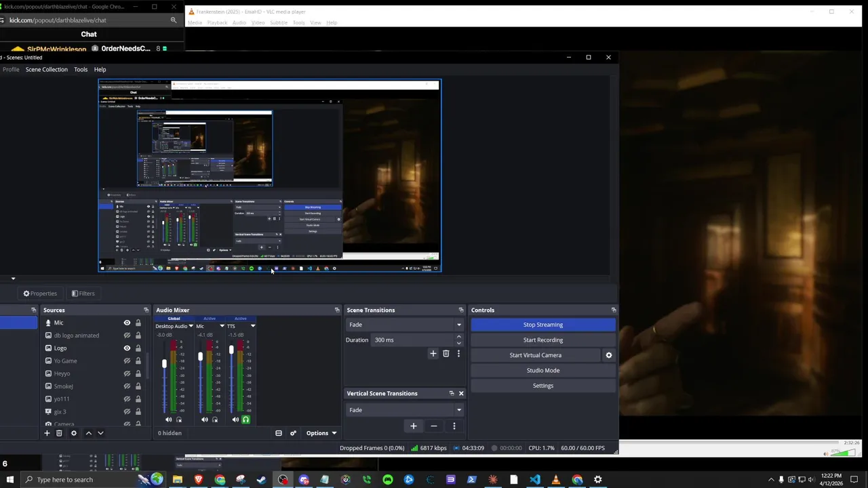Click Stop Streaming button
The width and height of the screenshot is (868, 488).
[x=543, y=325]
